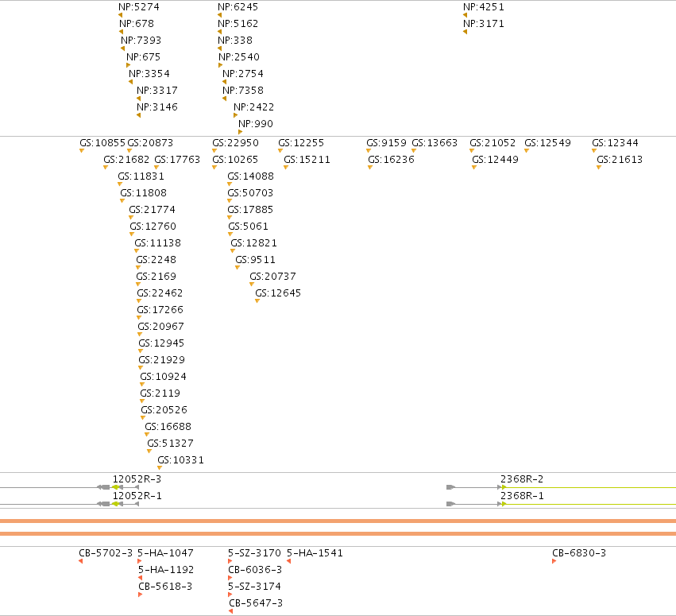This screenshot has width=676, height=616.
Task: Select the GS:12645 label
Action: (x=278, y=293)
